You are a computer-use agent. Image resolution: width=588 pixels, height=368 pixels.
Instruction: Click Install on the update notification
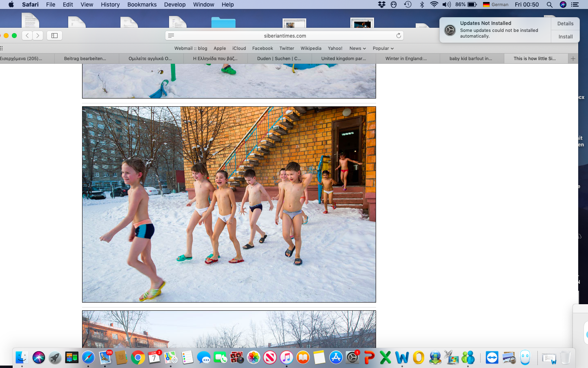pyautogui.click(x=566, y=37)
